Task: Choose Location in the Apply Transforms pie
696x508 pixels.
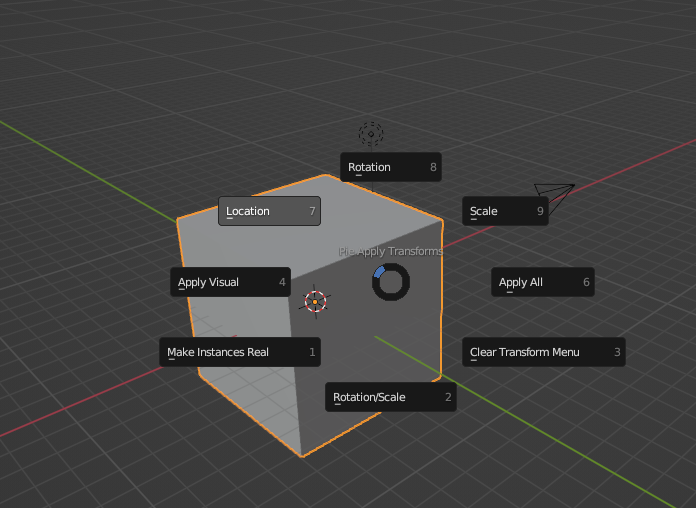Action: point(269,211)
